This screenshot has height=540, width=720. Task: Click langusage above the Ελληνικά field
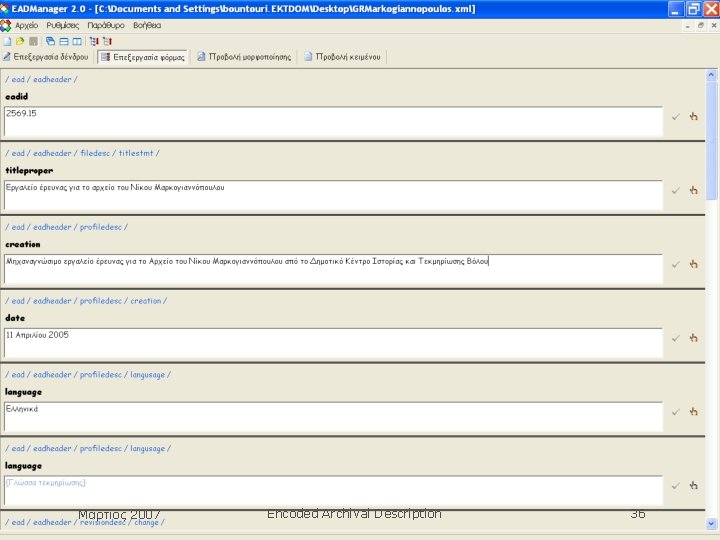pyautogui.click(x=147, y=375)
